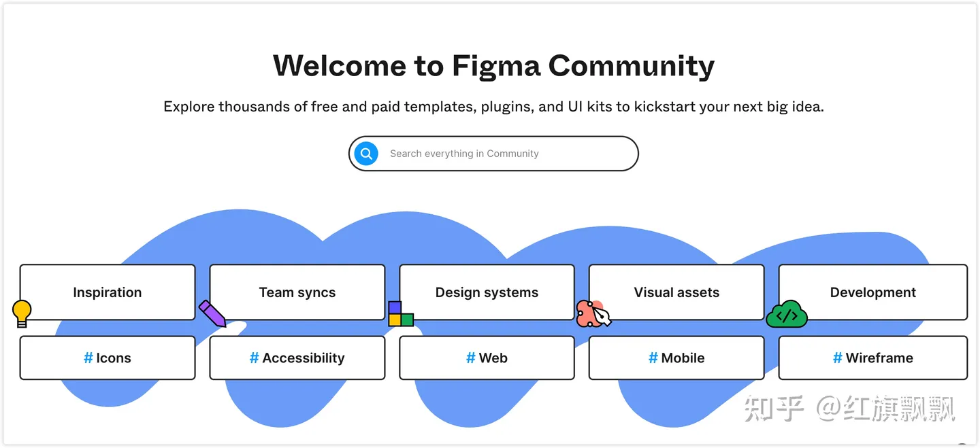The height and width of the screenshot is (448, 980).
Task: Select the #Mobile tag
Action: pos(676,358)
